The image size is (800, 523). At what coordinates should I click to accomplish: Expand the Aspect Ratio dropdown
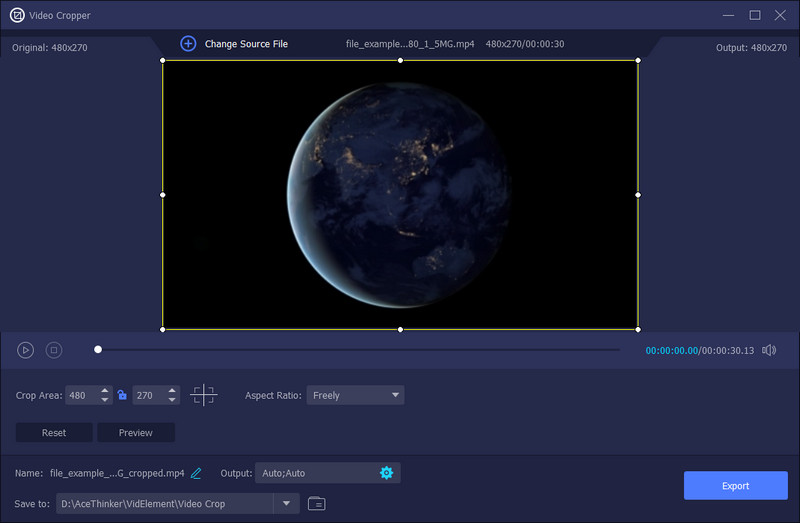[355, 395]
